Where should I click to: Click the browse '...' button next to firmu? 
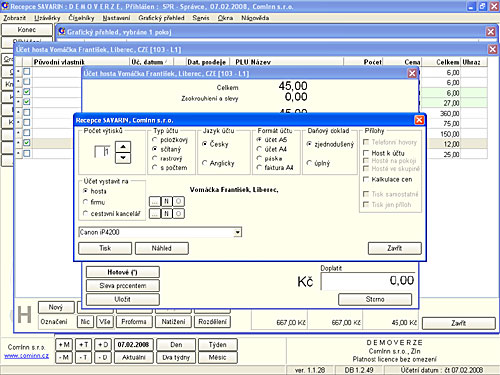click(x=154, y=201)
